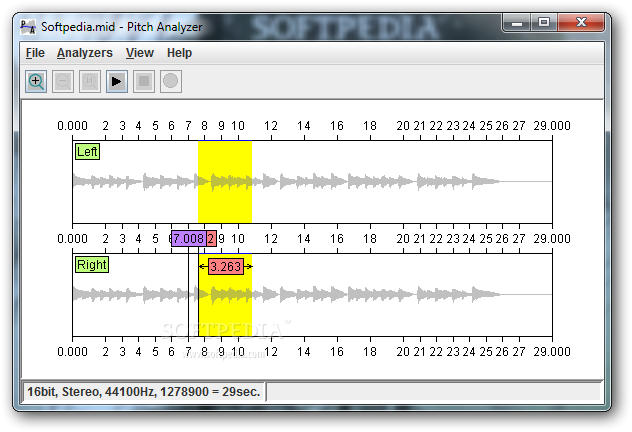Click the Pitch Analyzer app icon in title bar
Screen dimensions: 632x432
tap(28, 27)
